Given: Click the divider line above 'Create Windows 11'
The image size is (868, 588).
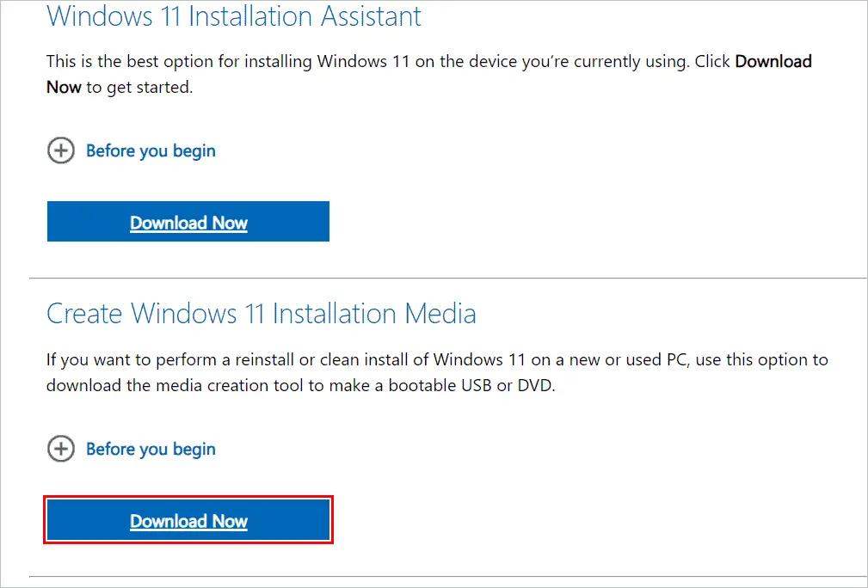Looking at the screenshot, I should click(x=448, y=279).
